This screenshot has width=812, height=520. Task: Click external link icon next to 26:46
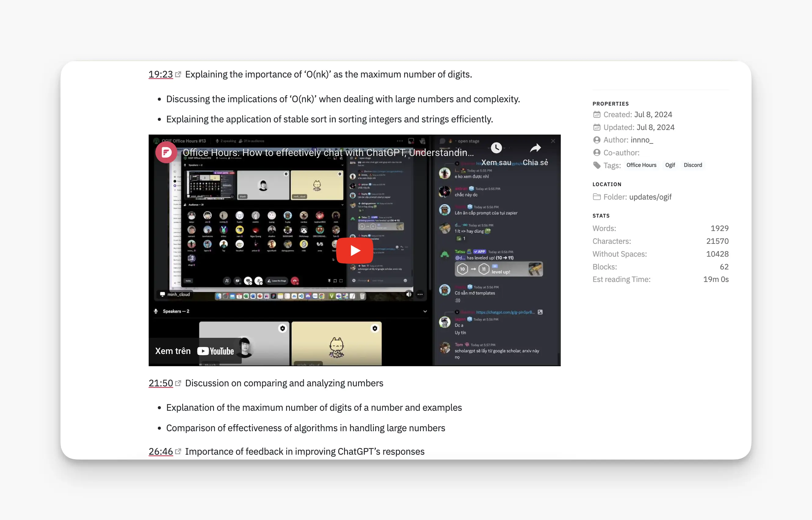pyautogui.click(x=178, y=451)
